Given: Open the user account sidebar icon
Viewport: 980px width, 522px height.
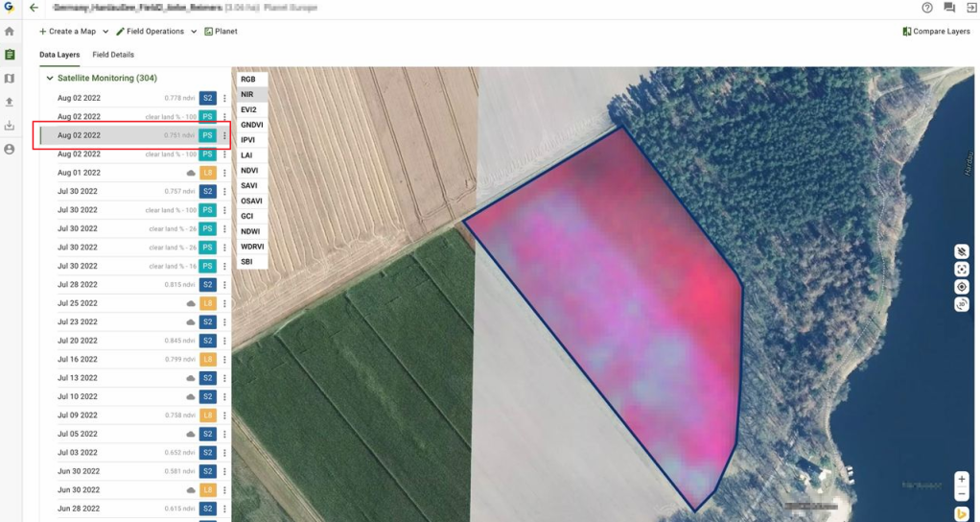Looking at the screenshot, I should click(x=10, y=150).
